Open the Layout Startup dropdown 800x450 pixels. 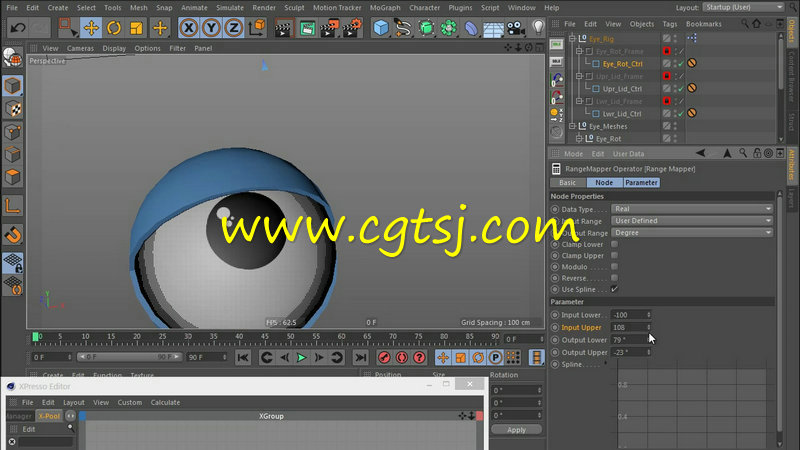[743, 7]
